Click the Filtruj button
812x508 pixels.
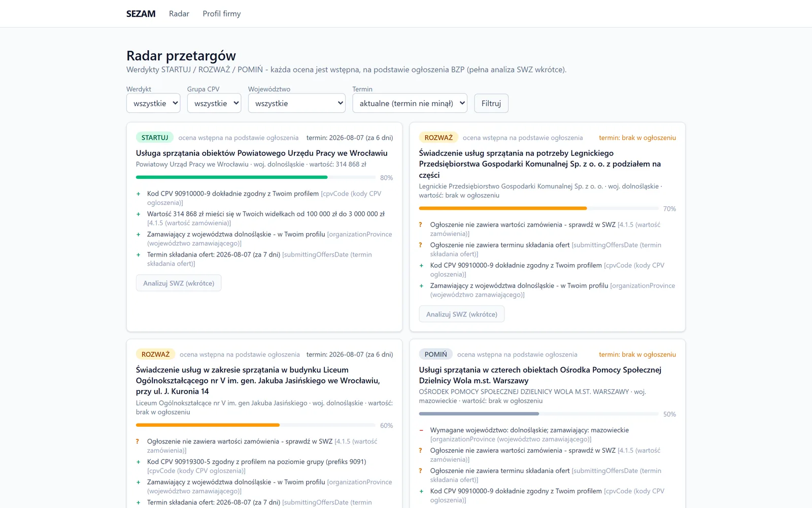tap(491, 103)
